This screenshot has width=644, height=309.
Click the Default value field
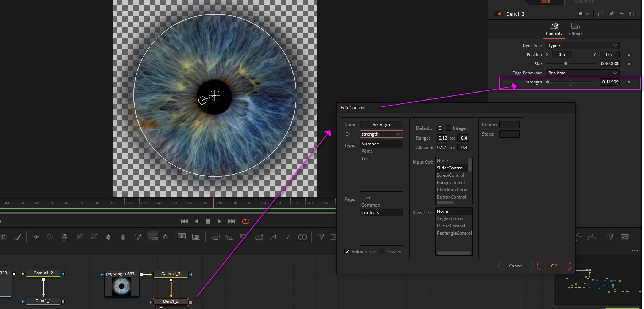click(x=440, y=128)
